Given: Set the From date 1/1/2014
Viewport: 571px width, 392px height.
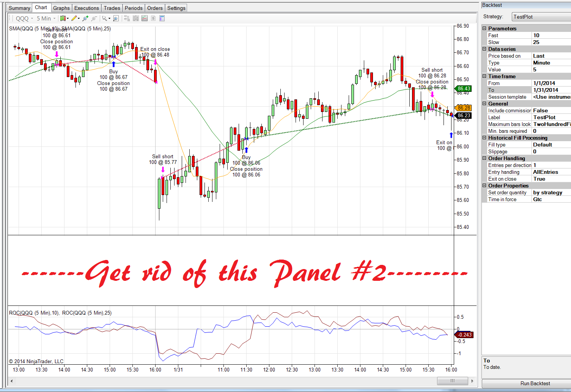Looking at the screenshot, I should click(551, 83).
